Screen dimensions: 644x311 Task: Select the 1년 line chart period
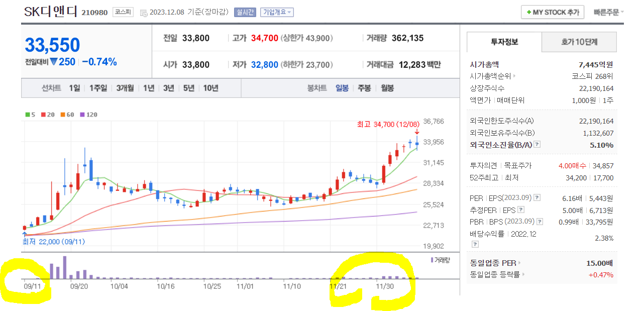149,88
